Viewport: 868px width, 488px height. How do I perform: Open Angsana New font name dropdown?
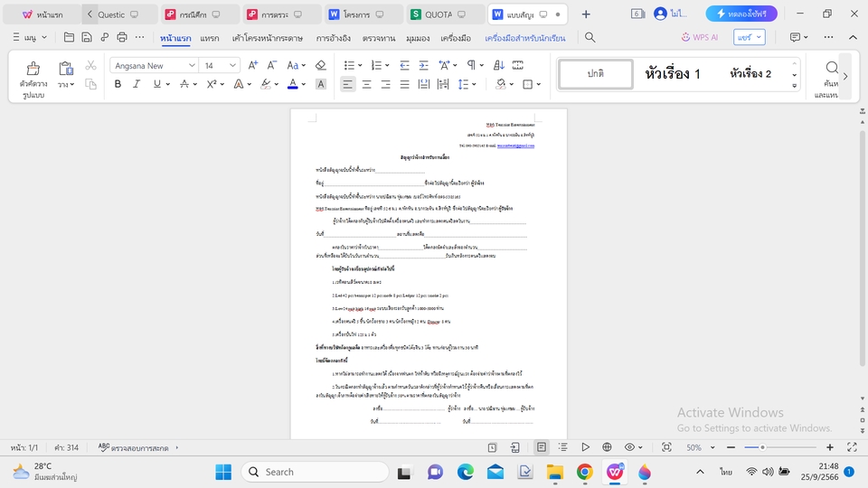pos(192,65)
